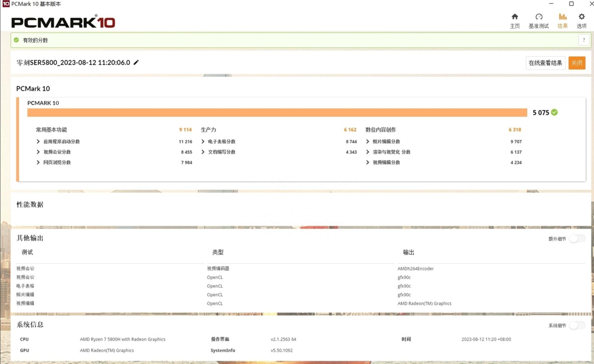This screenshot has height=364, width=594.
Task: Open the 选项 settings gear icon
Action: [581, 17]
